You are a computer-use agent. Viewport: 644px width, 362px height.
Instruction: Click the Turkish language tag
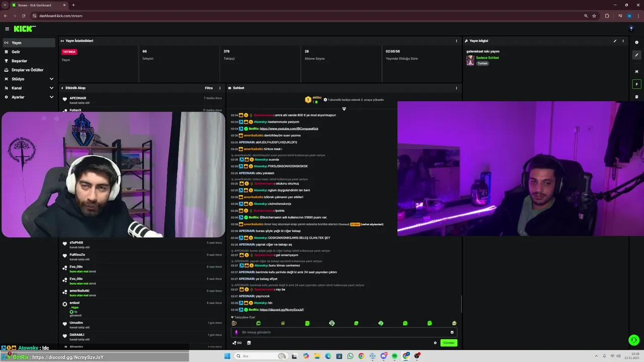tap(482, 63)
